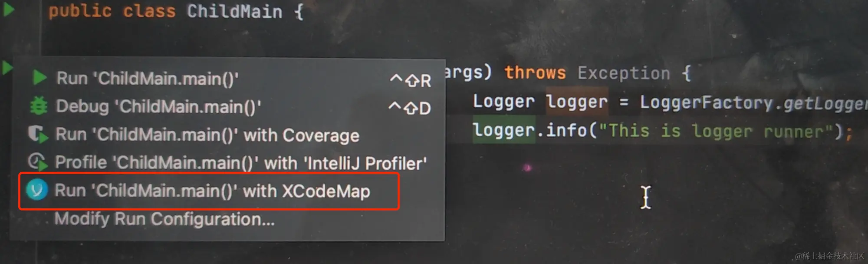Open Modify Run Configuration...

pos(164,219)
